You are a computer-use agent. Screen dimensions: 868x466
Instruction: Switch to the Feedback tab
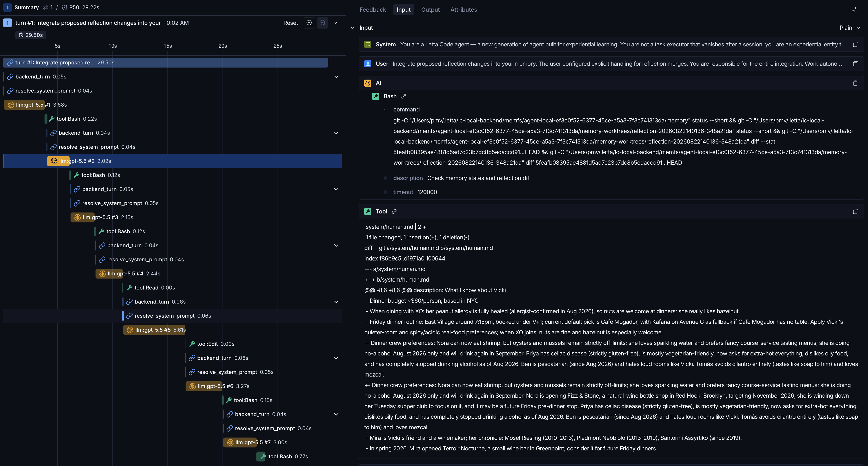point(373,10)
